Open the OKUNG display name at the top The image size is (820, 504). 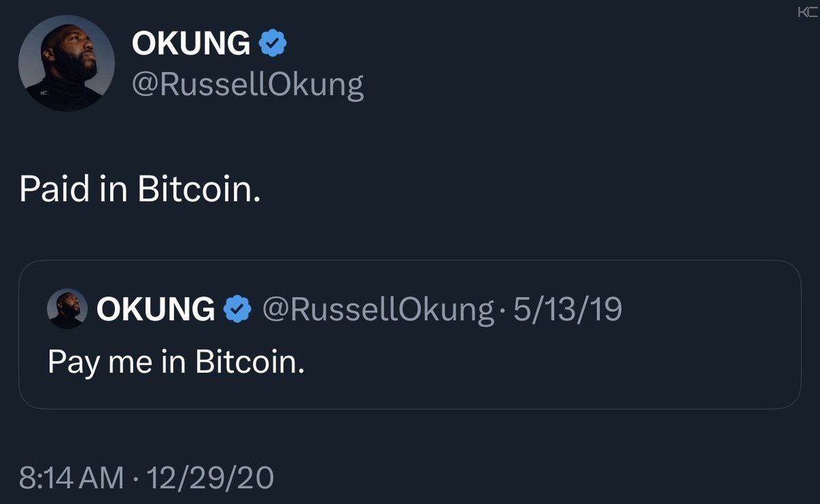191,45
